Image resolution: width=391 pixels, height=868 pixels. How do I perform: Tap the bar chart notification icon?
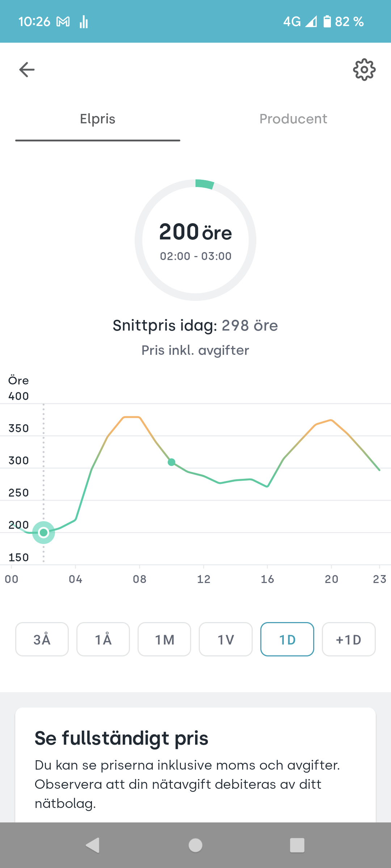pos(84,22)
